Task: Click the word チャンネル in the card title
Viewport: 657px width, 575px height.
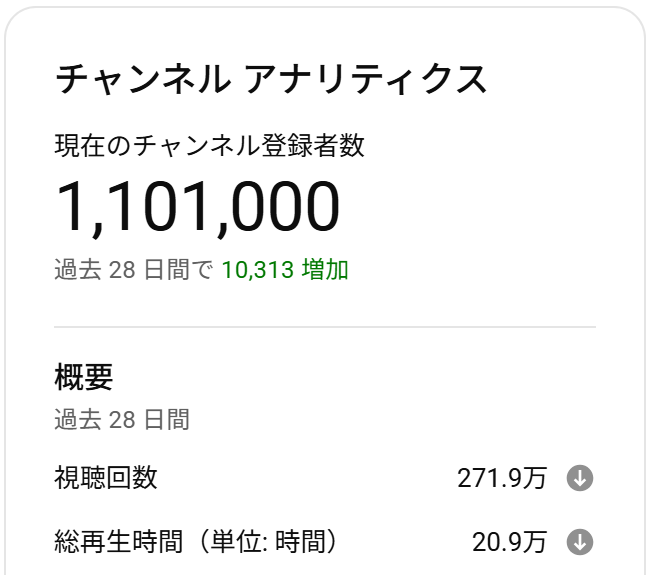Action: (143, 79)
